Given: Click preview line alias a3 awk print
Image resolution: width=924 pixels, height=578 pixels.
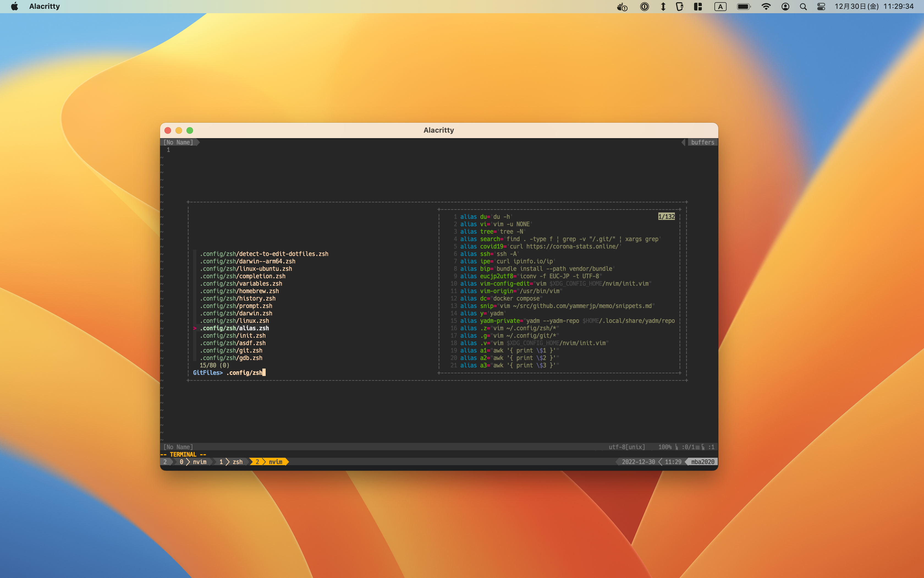Looking at the screenshot, I should tap(509, 366).
